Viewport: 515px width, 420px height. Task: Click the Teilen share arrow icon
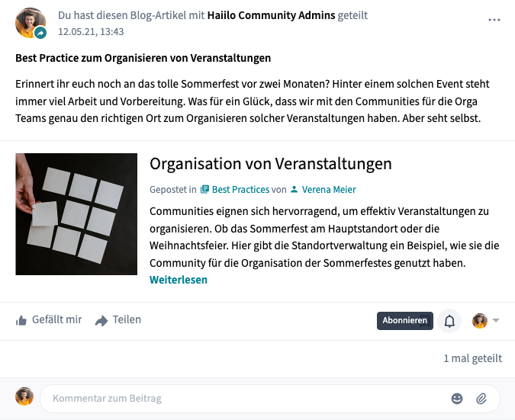pos(101,321)
